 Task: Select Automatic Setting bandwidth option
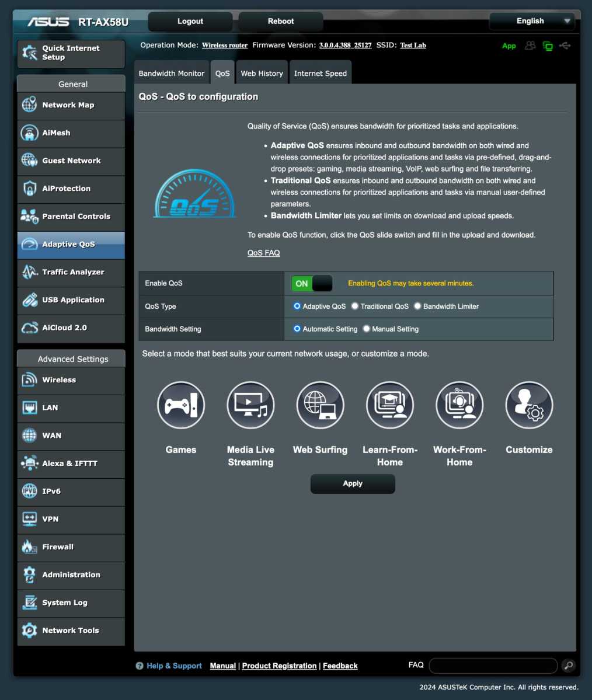coord(297,329)
